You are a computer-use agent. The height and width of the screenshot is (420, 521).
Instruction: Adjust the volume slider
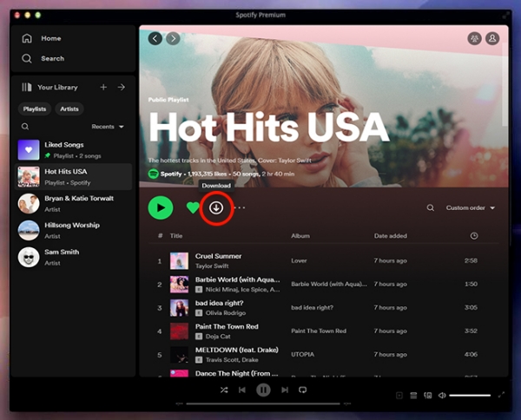470,395
